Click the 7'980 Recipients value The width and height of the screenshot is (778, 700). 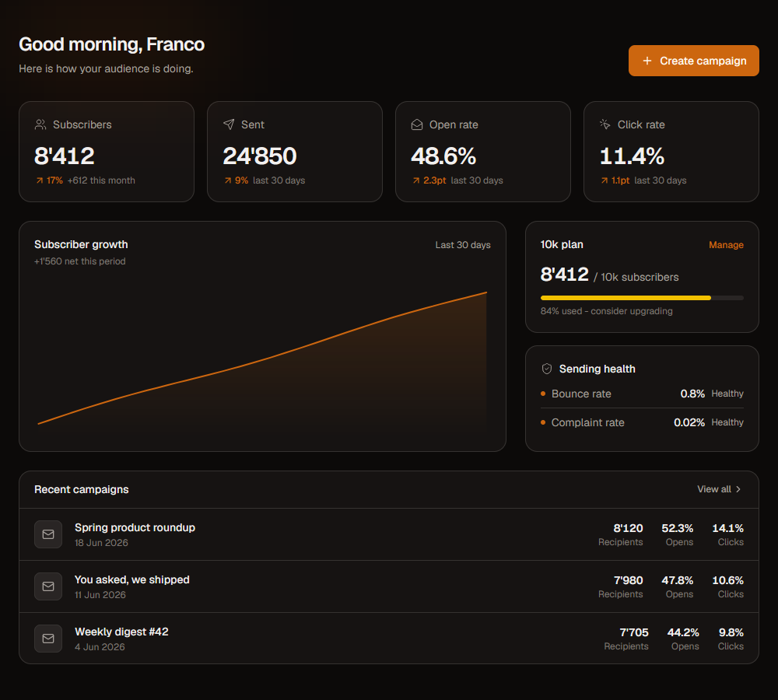click(628, 580)
